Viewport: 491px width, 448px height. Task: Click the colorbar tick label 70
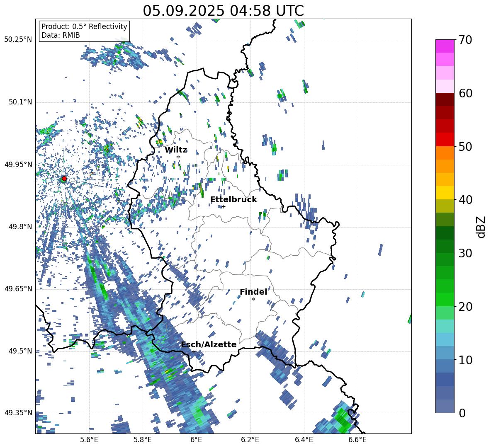(x=465, y=40)
